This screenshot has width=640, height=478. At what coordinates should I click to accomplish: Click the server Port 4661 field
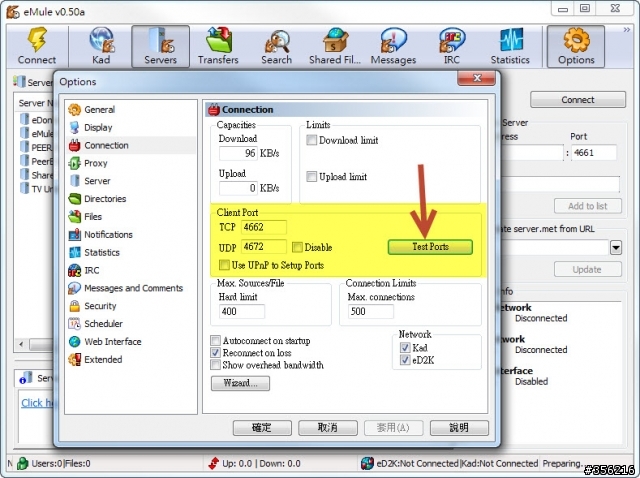click(x=594, y=153)
